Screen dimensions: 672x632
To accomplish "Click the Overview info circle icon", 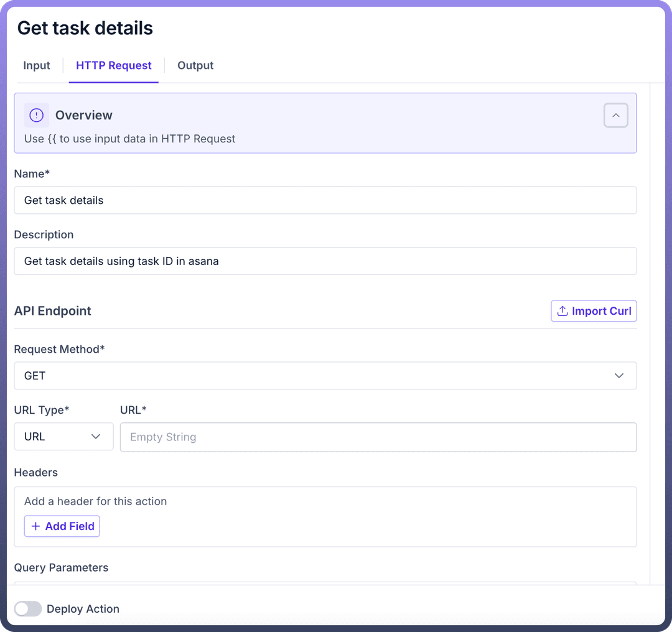I will click(37, 115).
